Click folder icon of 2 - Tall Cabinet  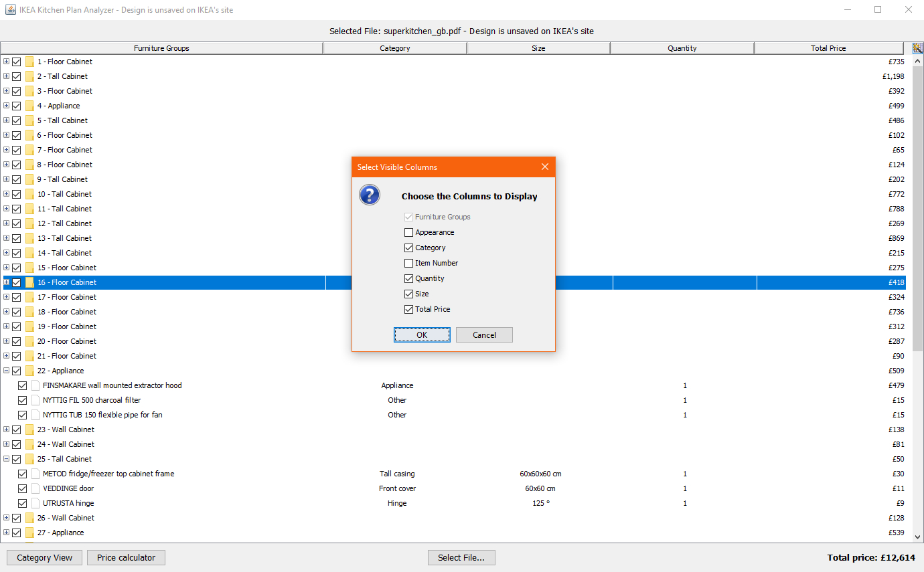click(29, 76)
